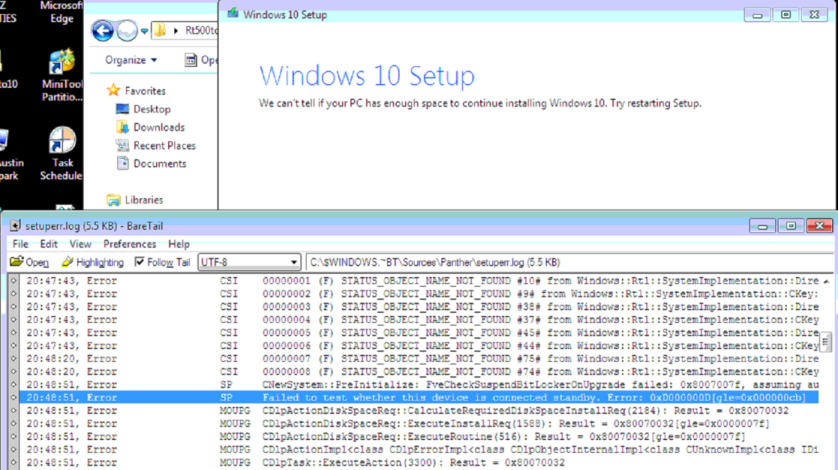Screen dimensions: 838x470
Task: Open the Help menu in BareTail
Action: tap(179, 244)
